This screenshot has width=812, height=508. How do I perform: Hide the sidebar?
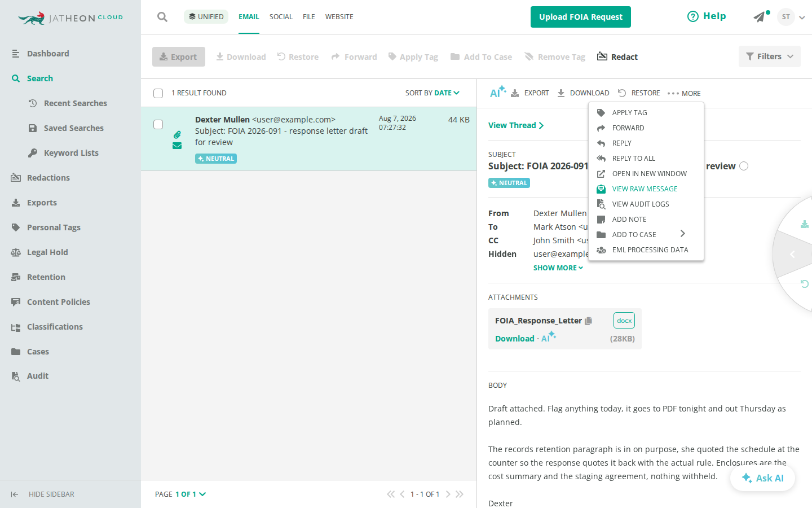click(x=43, y=494)
